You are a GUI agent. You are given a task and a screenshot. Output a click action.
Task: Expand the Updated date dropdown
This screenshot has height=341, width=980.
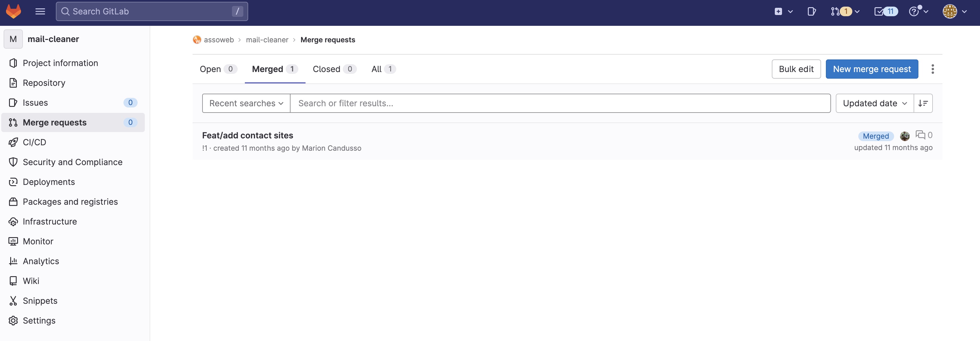874,103
